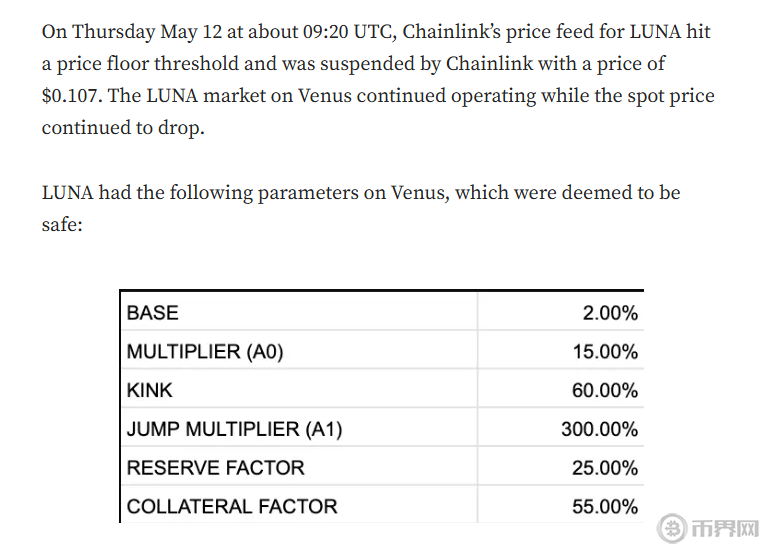Screen dimensions: 770x556
Task: Click the 15.00% multiplier value
Action: coord(605,352)
